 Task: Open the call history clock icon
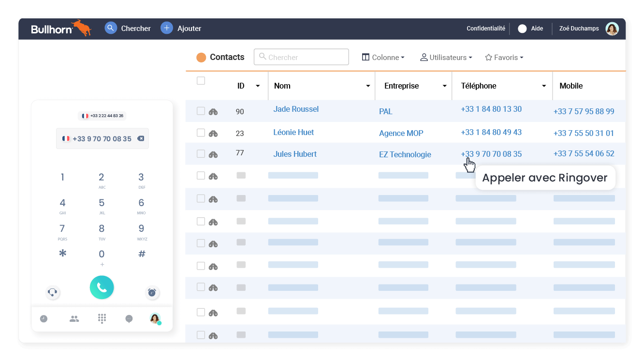click(44, 318)
